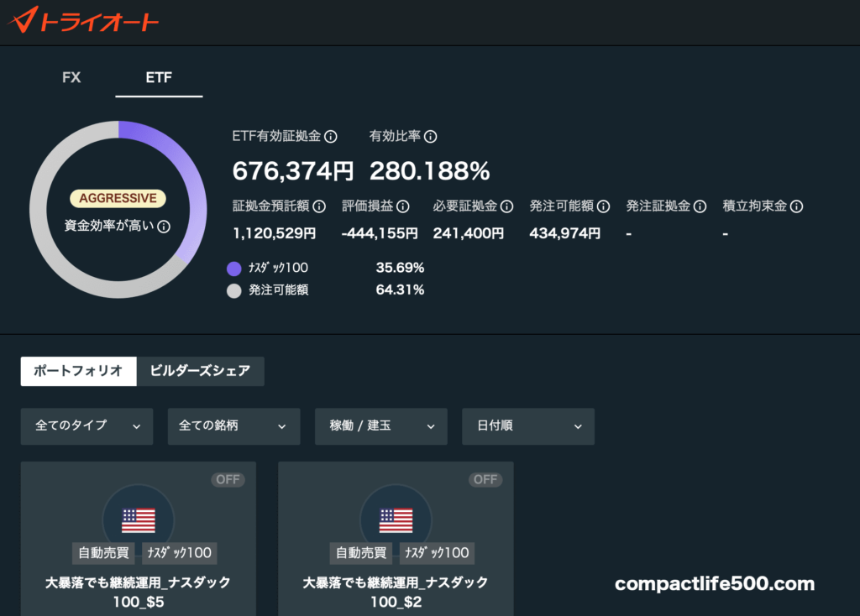Expand the 稼働 / 建玉 dropdown
860x616 pixels.
[x=380, y=425]
